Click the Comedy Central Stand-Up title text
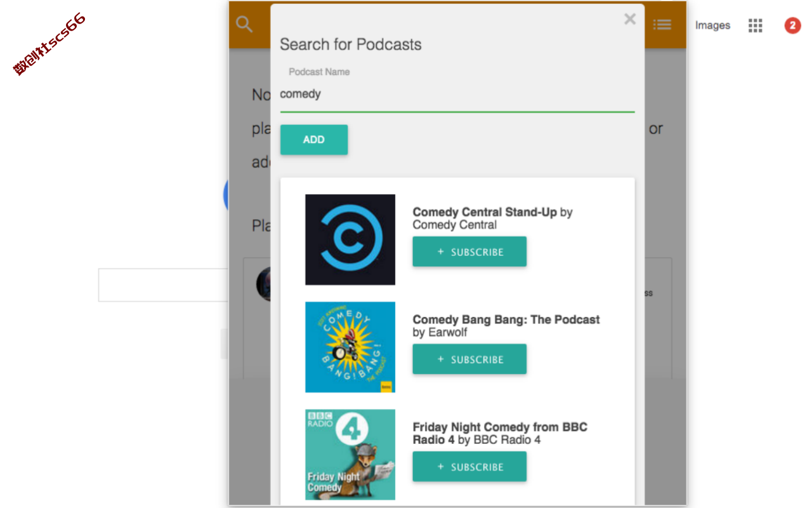The image size is (812, 508). tap(485, 212)
